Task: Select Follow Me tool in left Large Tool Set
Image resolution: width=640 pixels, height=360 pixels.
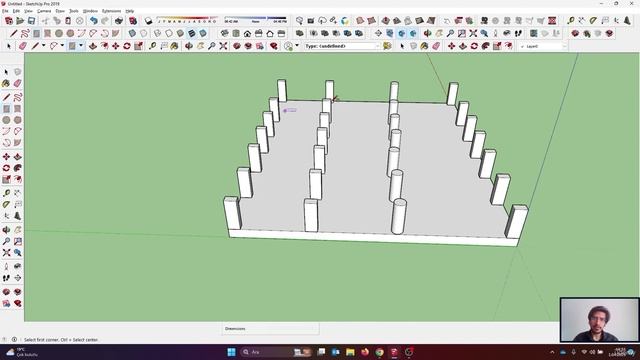Action: coord(18,168)
